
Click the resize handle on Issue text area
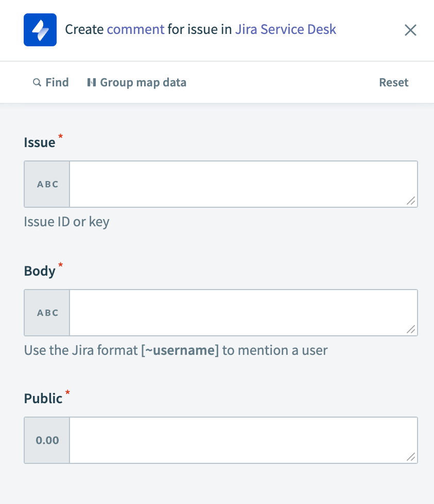coord(410,202)
